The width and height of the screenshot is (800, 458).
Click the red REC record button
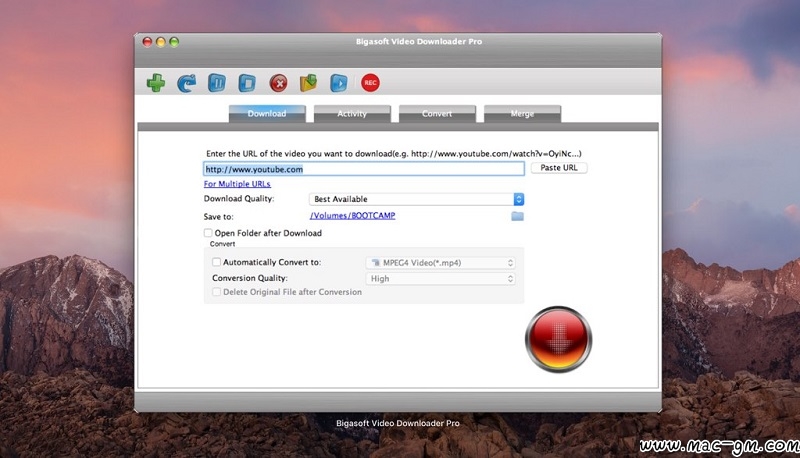pos(370,83)
